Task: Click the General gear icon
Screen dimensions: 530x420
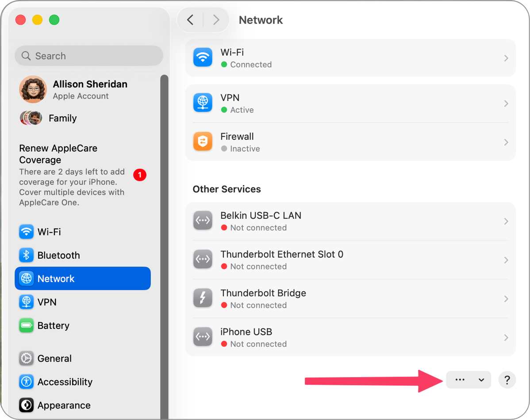Action: click(27, 358)
